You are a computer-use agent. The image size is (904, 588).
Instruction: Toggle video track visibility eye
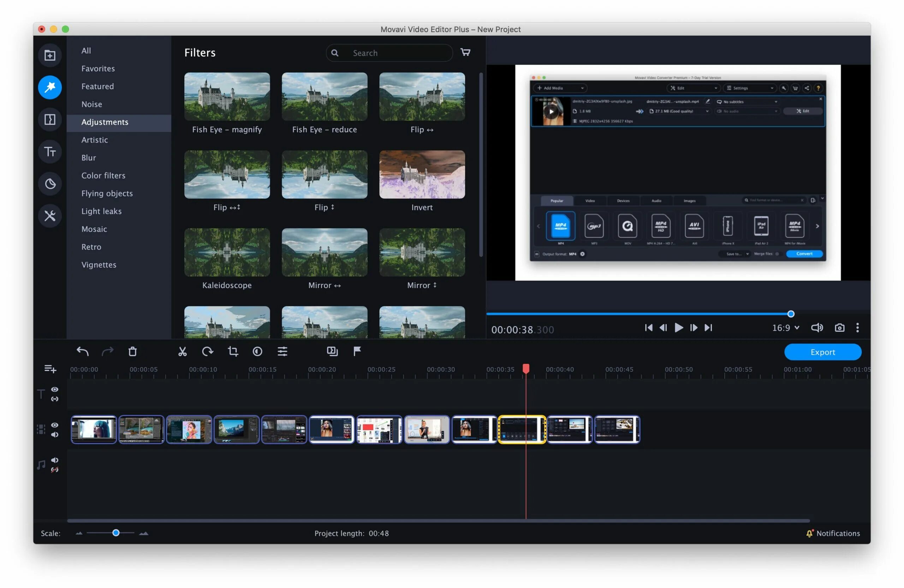(x=55, y=425)
